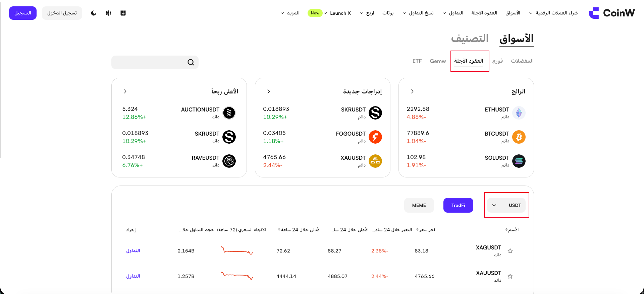The height and width of the screenshot is (294, 644).
Task: Favorite XAGUSDT with the star
Action: click(x=510, y=251)
